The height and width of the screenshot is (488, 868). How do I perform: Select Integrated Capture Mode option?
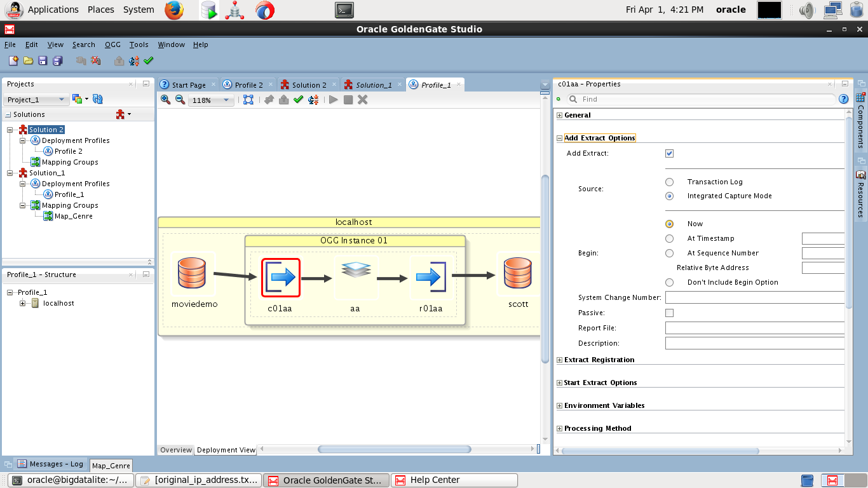tap(669, 196)
